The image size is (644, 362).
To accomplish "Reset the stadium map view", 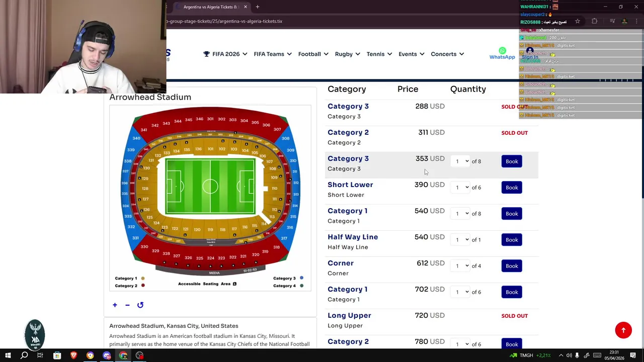I will (x=140, y=305).
